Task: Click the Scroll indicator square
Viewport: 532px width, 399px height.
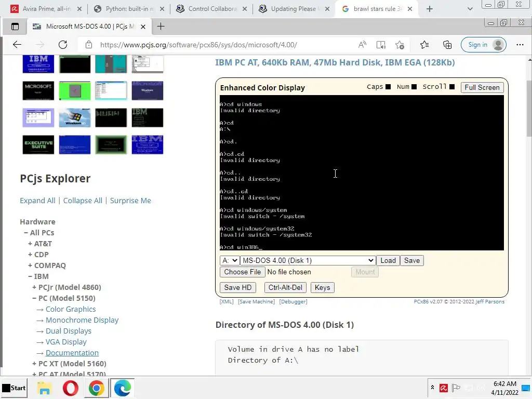Action: pyautogui.click(x=452, y=87)
